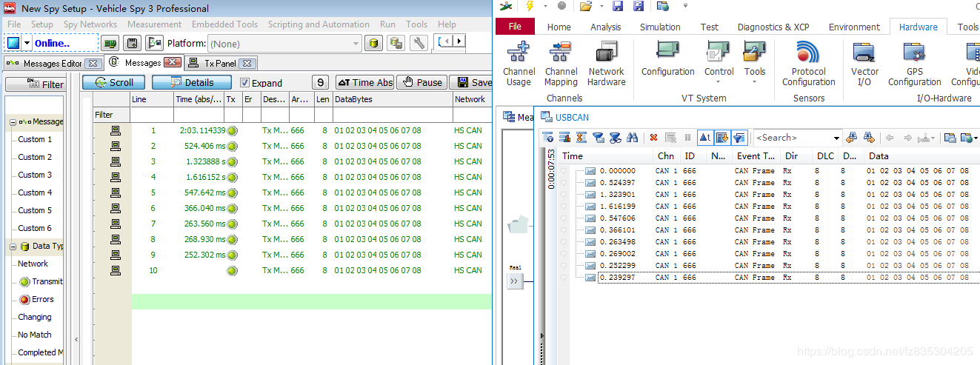Select Custom 1 in the filter tree
980x365 pixels.
(35, 139)
